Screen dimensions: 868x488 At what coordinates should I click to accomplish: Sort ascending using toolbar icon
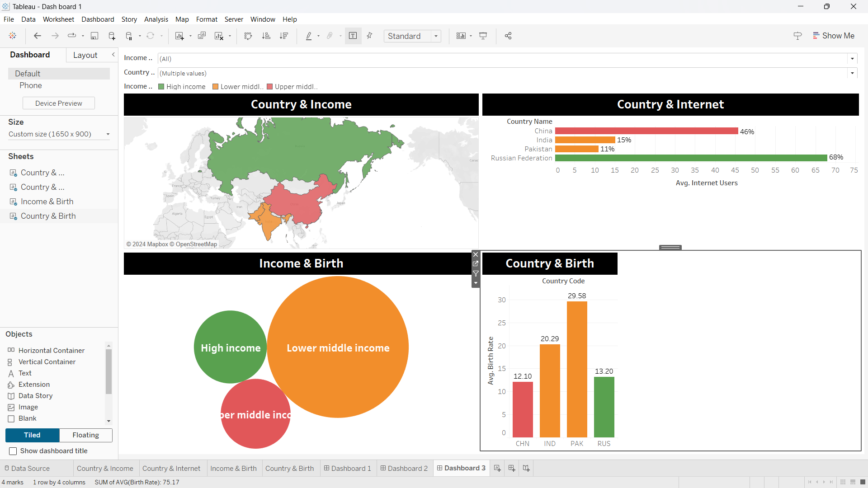(x=266, y=36)
